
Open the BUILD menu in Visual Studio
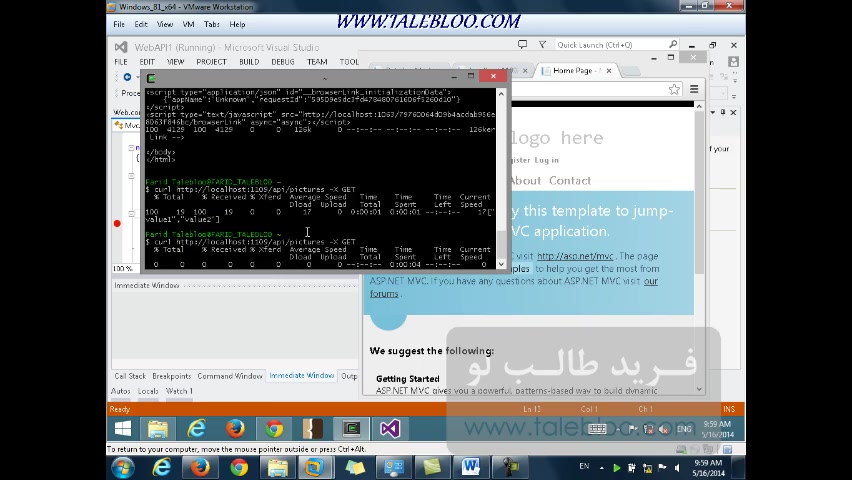[249, 62]
